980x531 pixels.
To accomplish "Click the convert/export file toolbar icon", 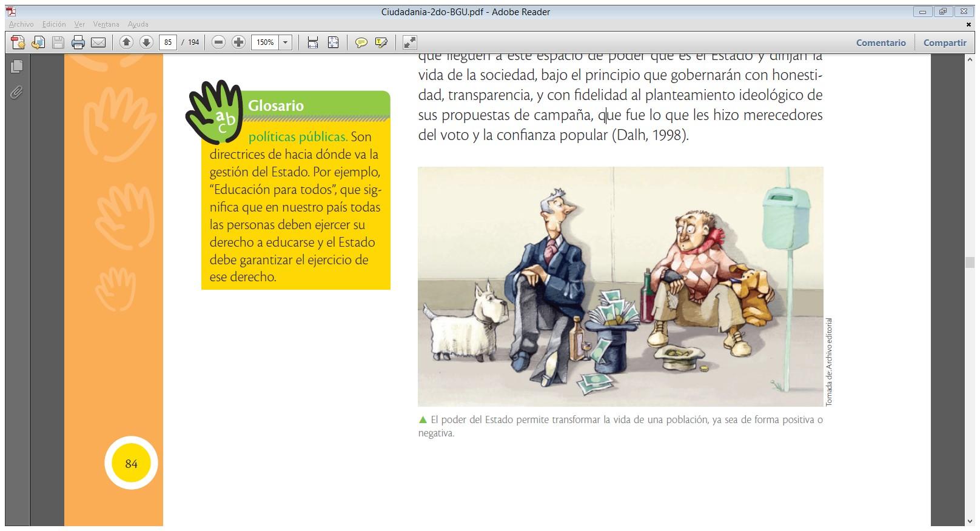I will coord(38,42).
